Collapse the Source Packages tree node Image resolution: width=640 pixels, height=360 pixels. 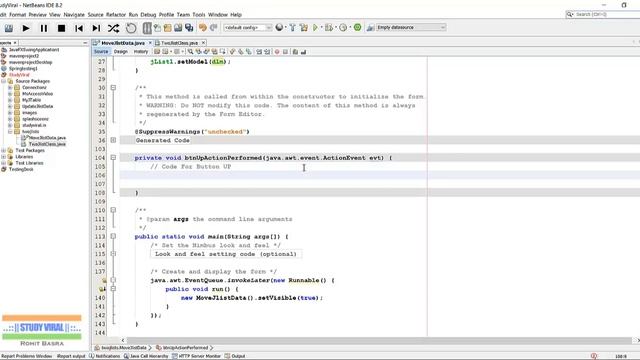pyautogui.click(x=4, y=81)
